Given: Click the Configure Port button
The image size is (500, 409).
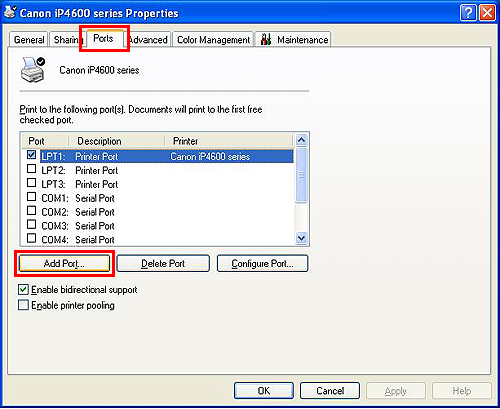Looking at the screenshot, I should pos(262,264).
